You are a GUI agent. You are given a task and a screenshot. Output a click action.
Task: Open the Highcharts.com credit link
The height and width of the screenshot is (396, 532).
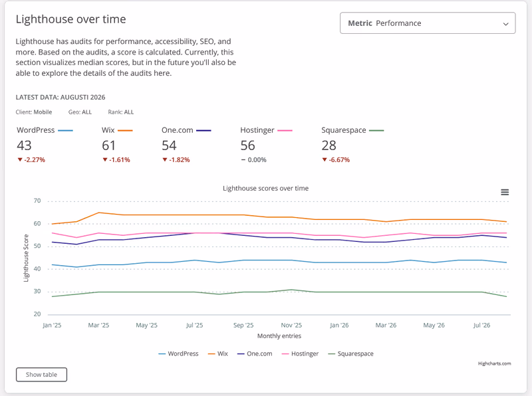(x=494, y=363)
